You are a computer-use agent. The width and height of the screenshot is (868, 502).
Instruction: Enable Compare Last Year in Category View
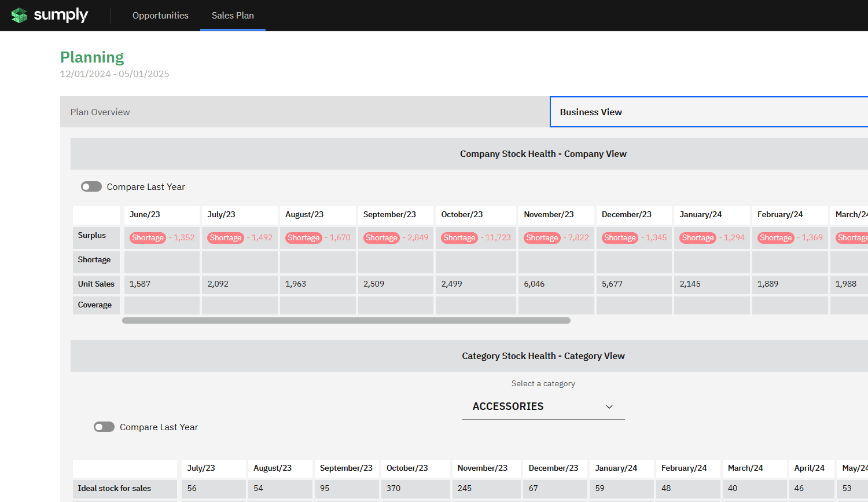coord(104,427)
